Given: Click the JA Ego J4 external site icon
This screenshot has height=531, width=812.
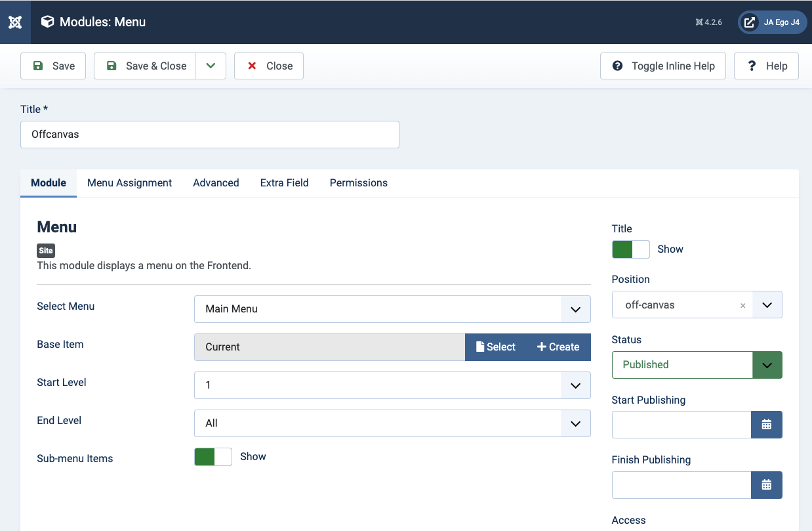Looking at the screenshot, I should pos(749,22).
